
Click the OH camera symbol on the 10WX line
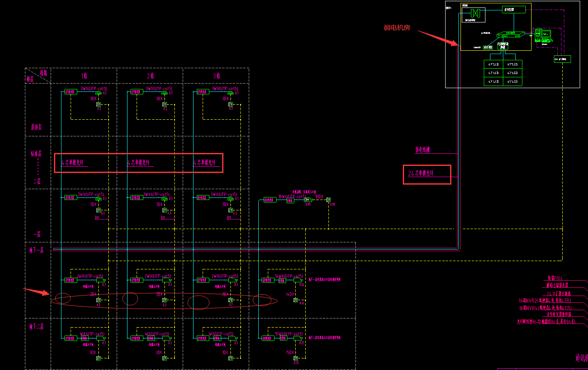coord(307,200)
